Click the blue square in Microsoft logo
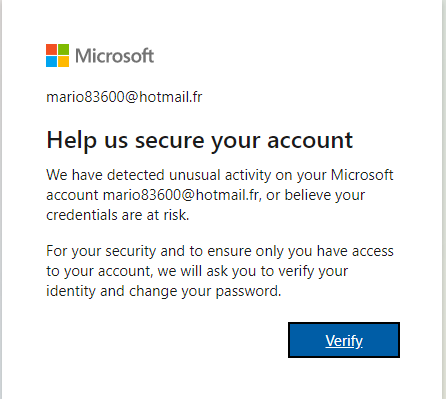 [51, 61]
